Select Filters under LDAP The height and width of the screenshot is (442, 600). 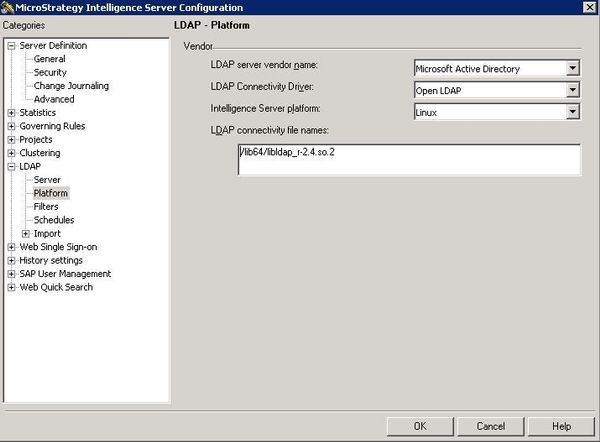coord(47,207)
